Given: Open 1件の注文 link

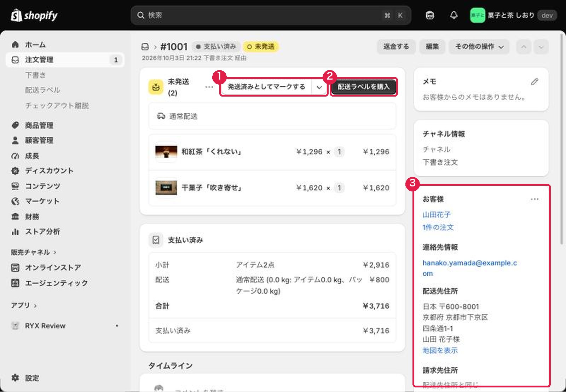Looking at the screenshot, I should pos(438,227).
